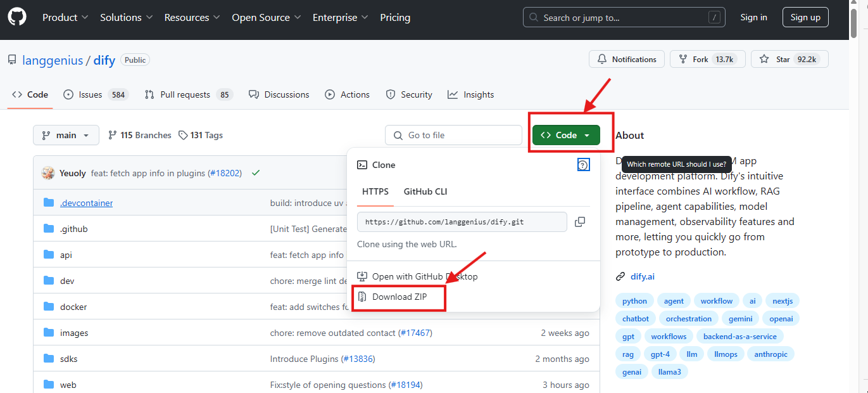Click the magnifier icon in Go to file
The image size is (868, 393).
398,136
